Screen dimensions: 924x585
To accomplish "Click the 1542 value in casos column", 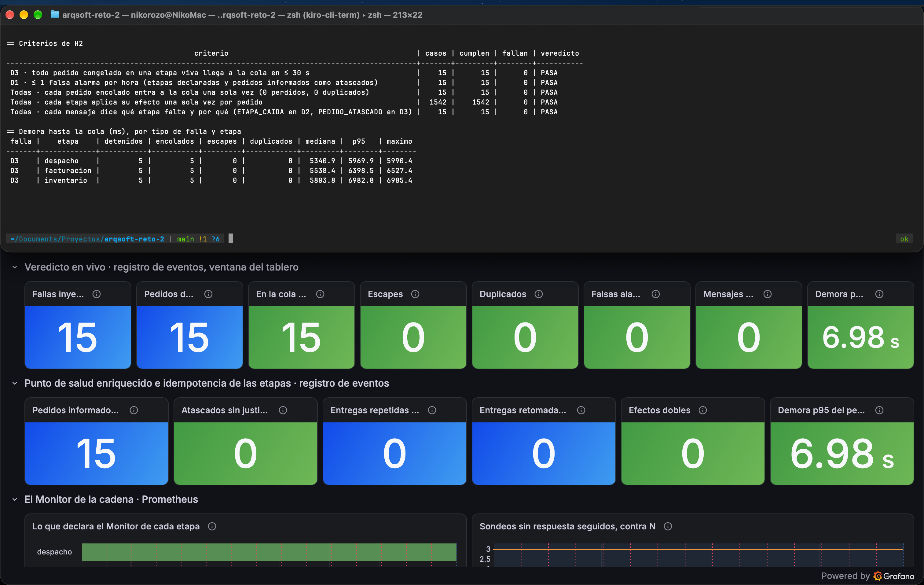I will [x=438, y=102].
